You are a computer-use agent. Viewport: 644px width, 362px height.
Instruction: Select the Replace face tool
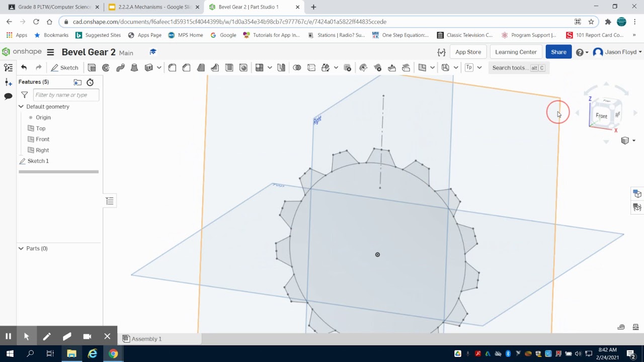click(406, 68)
